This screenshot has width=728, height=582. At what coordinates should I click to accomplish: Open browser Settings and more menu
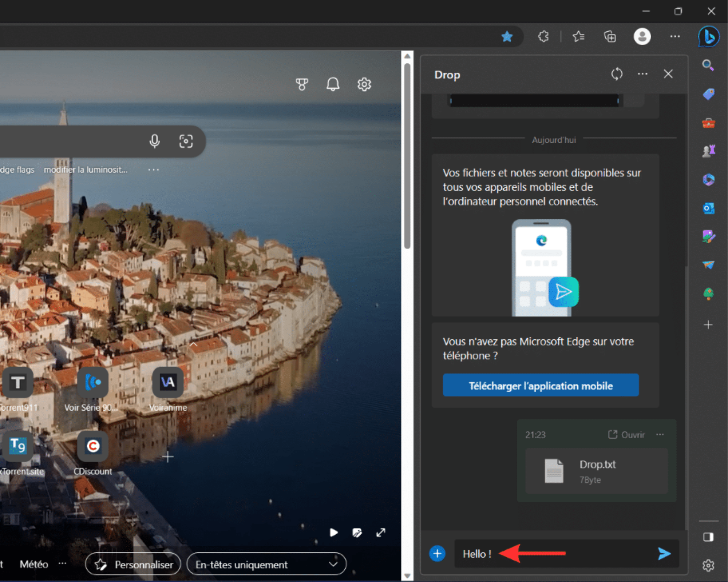675,36
